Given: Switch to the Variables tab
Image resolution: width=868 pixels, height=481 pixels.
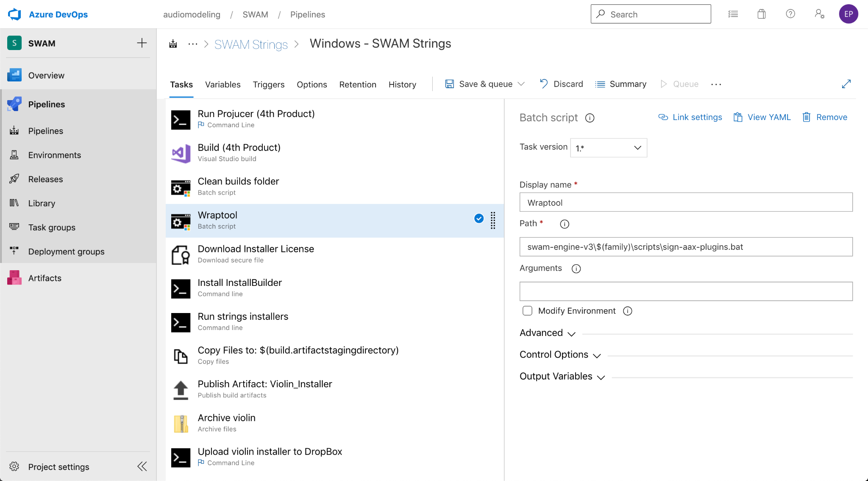Looking at the screenshot, I should click(223, 84).
